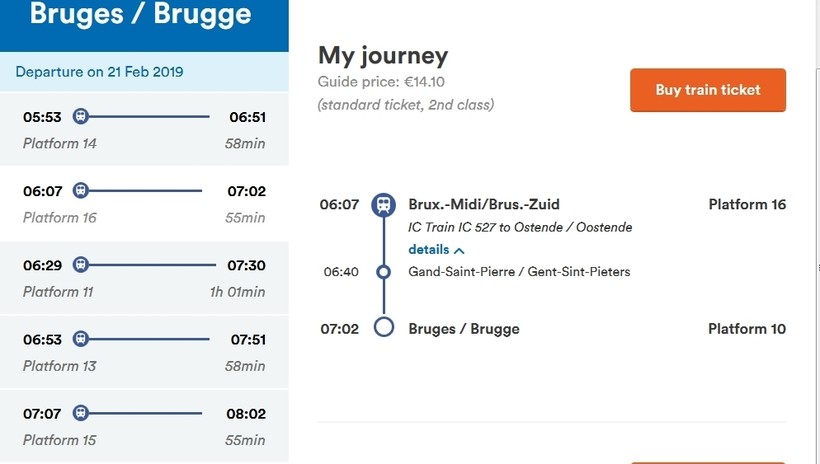
Task: Click train icon on 07:07 departure
Action: pos(81,413)
